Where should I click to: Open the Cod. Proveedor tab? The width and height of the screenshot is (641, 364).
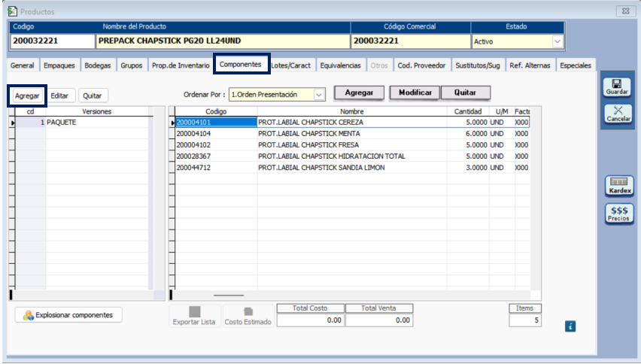point(421,65)
